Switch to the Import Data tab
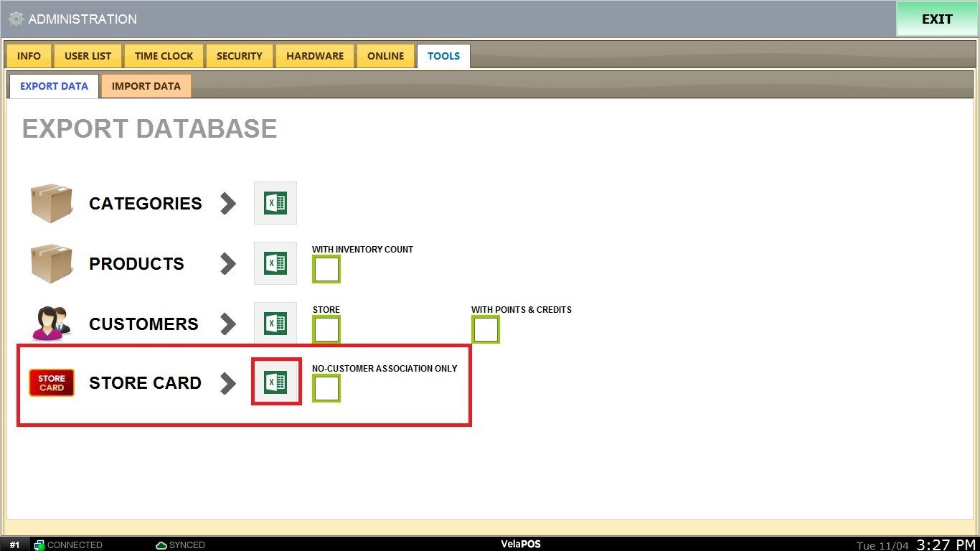The height and width of the screenshot is (551, 980). tap(146, 86)
